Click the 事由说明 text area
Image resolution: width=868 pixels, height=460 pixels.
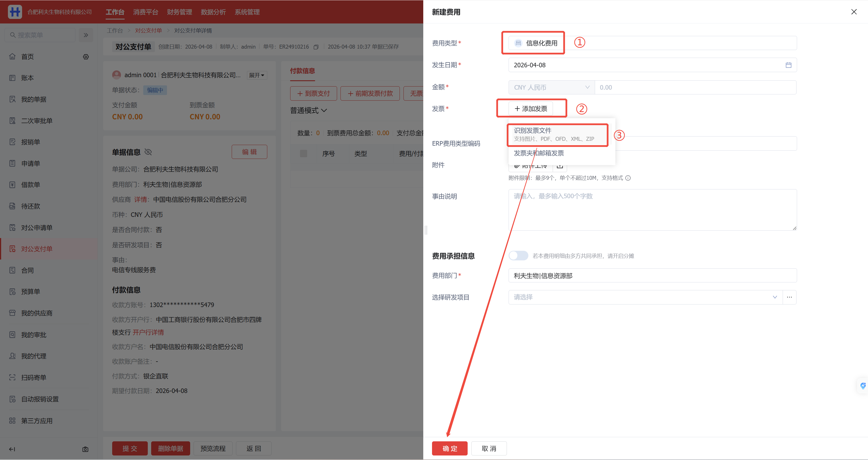click(x=652, y=210)
